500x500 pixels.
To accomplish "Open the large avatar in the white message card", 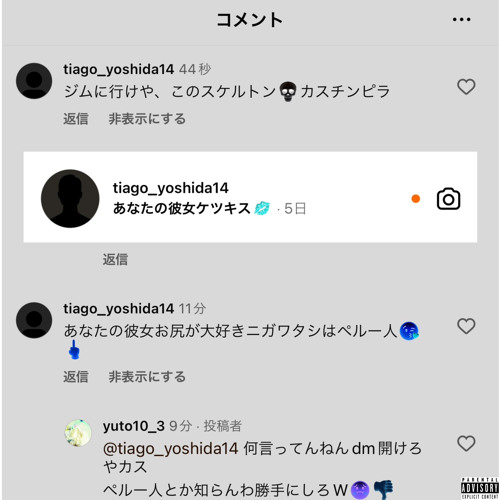I will (x=70, y=199).
